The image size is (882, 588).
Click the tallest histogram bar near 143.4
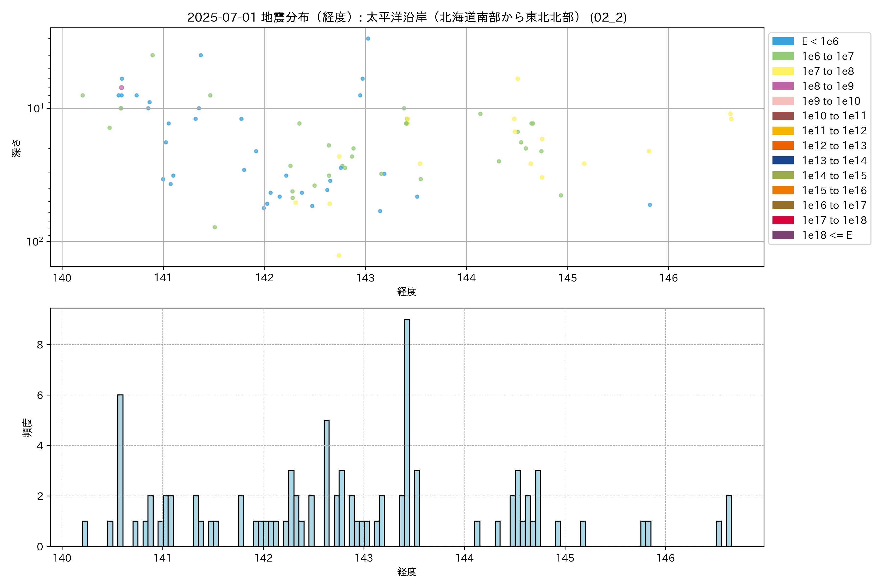[407, 431]
